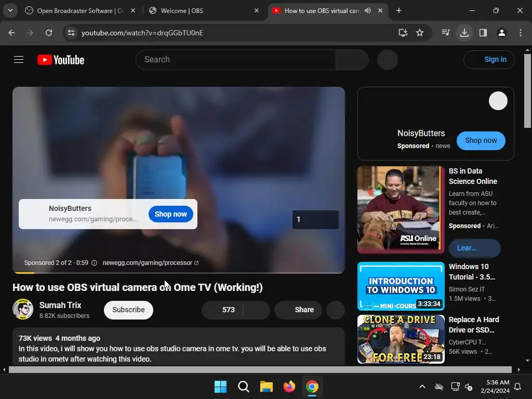The height and width of the screenshot is (399, 532).
Task: Open Replace A Hard Drive or SSD title
Action: click(474, 325)
